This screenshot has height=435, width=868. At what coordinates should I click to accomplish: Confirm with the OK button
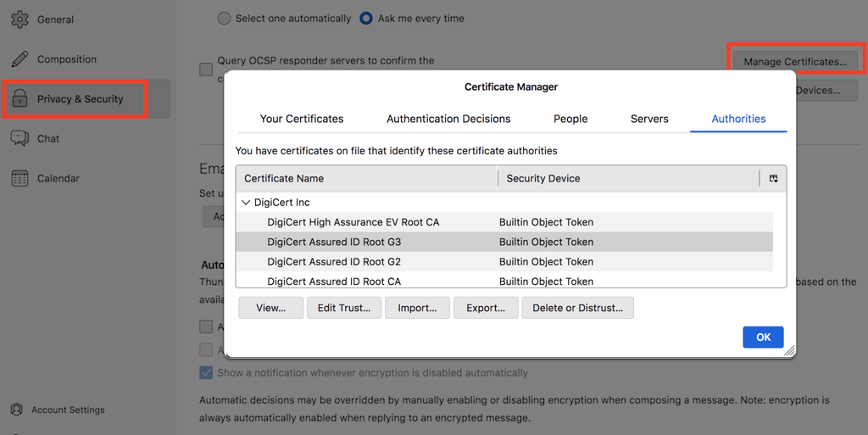[763, 337]
